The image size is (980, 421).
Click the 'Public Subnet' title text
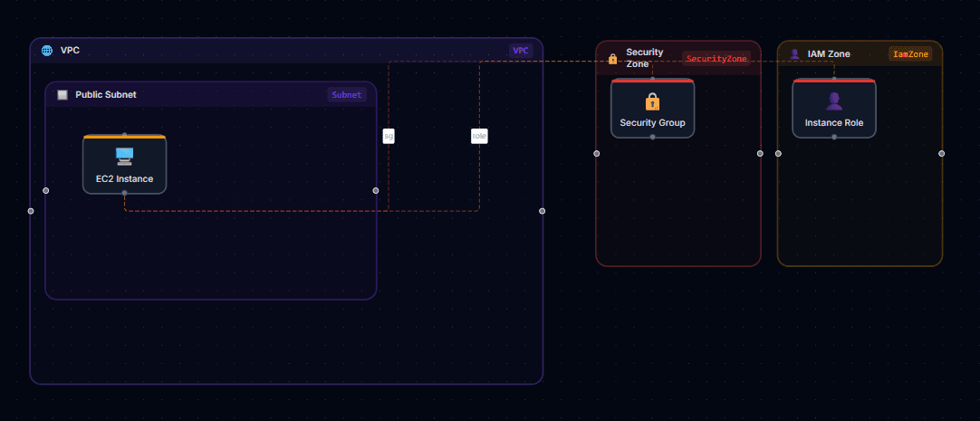(106, 95)
